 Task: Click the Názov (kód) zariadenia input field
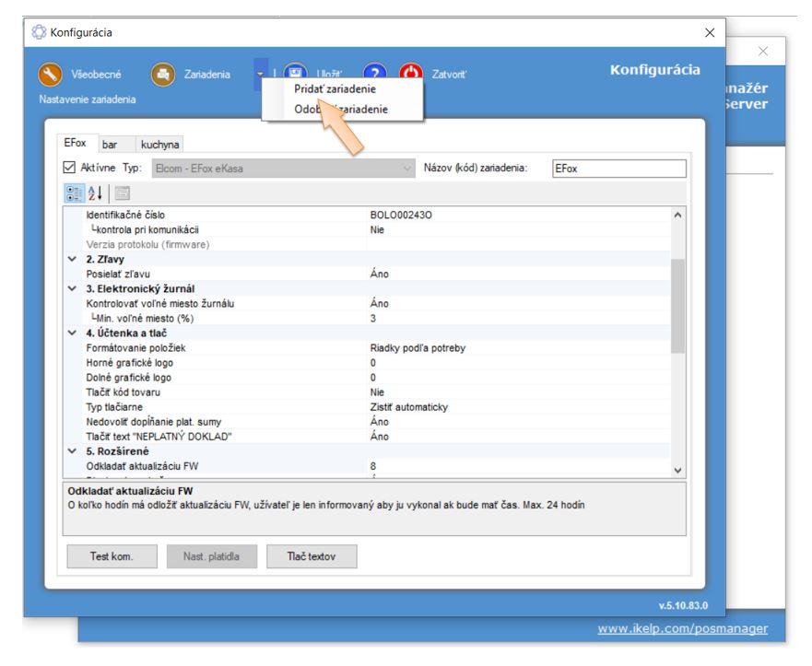(618, 169)
